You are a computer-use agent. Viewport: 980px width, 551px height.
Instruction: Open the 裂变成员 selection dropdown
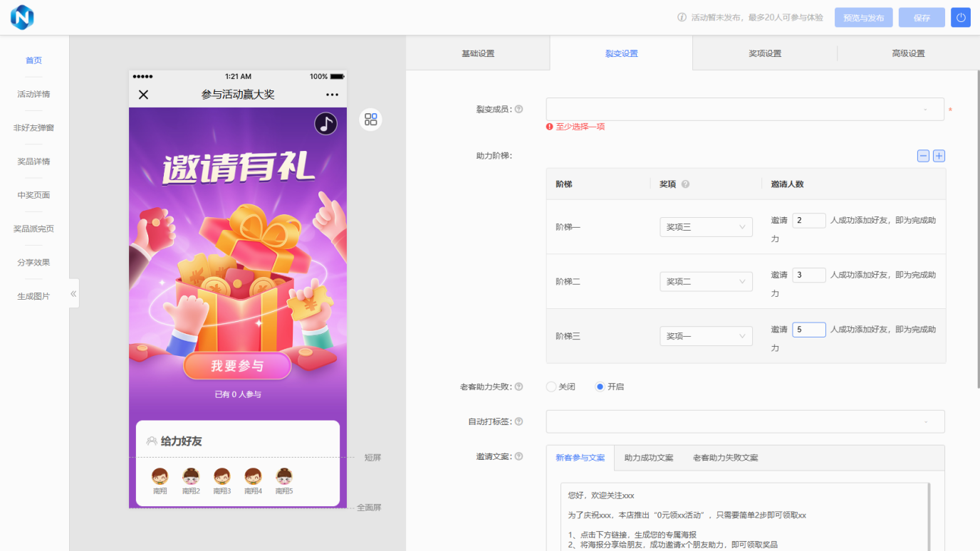click(x=745, y=109)
